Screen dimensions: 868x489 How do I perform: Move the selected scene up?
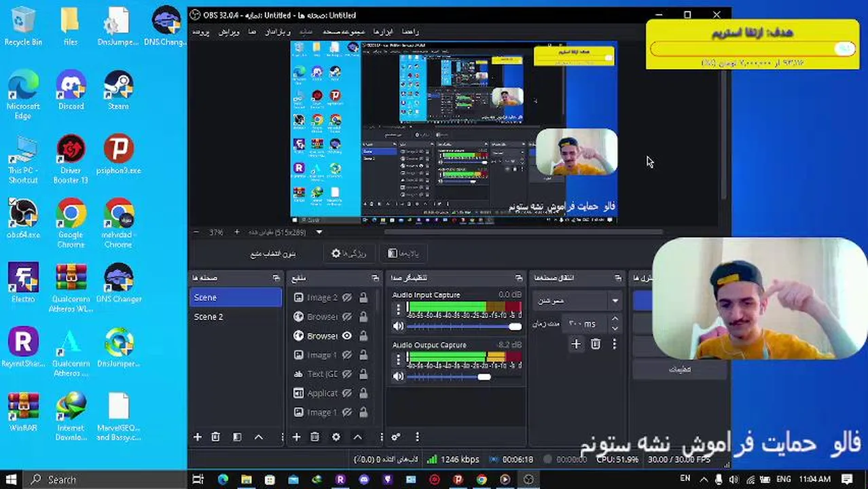coord(259,437)
